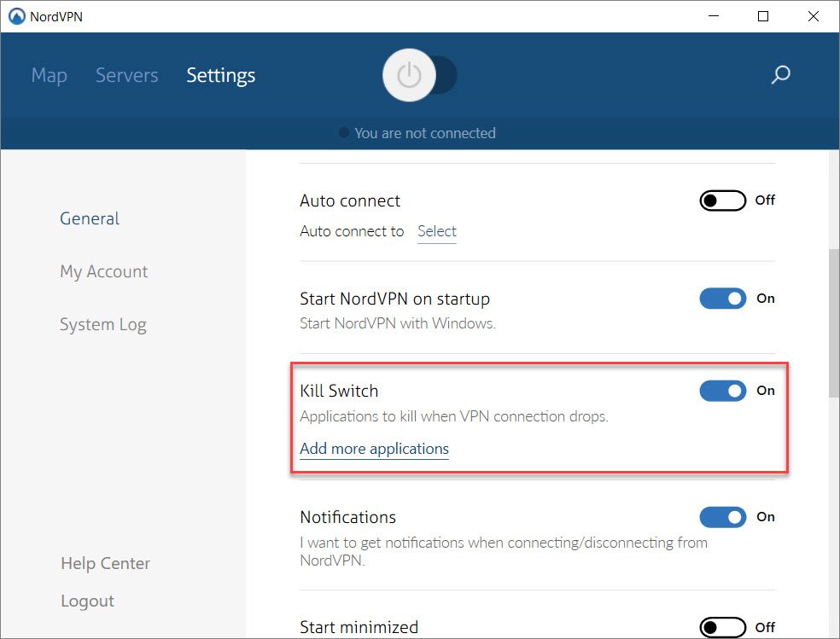840x639 pixels.
Task: Open the Settings tab
Action: 221,75
